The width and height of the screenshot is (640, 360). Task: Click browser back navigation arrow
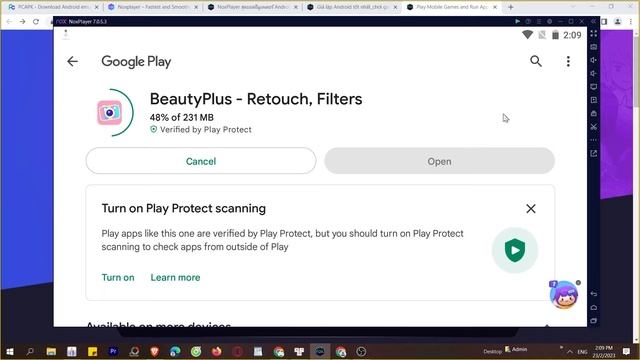[x=9, y=22]
